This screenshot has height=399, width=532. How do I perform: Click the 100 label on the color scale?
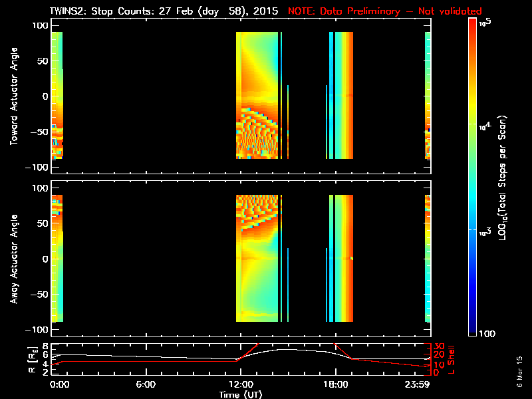(x=487, y=333)
